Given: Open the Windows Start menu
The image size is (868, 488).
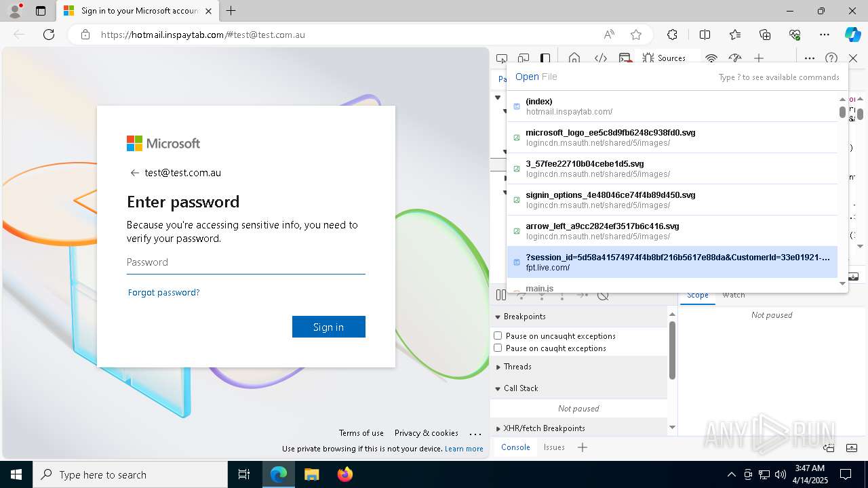Looking at the screenshot, I should pyautogui.click(x=16, y=474).
